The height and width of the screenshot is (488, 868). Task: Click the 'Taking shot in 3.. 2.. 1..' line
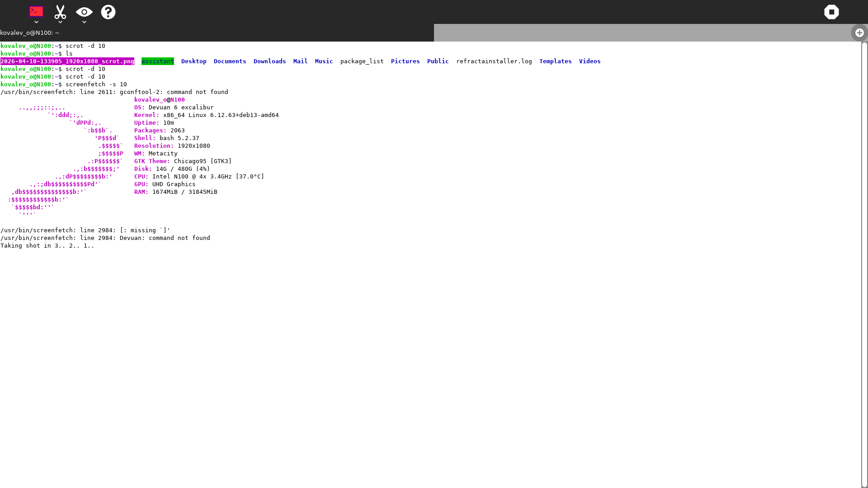pos(47,246)
